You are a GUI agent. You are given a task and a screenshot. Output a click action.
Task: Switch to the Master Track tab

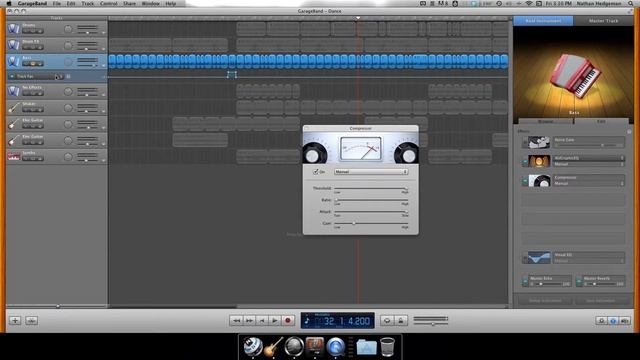pos(603,20)
